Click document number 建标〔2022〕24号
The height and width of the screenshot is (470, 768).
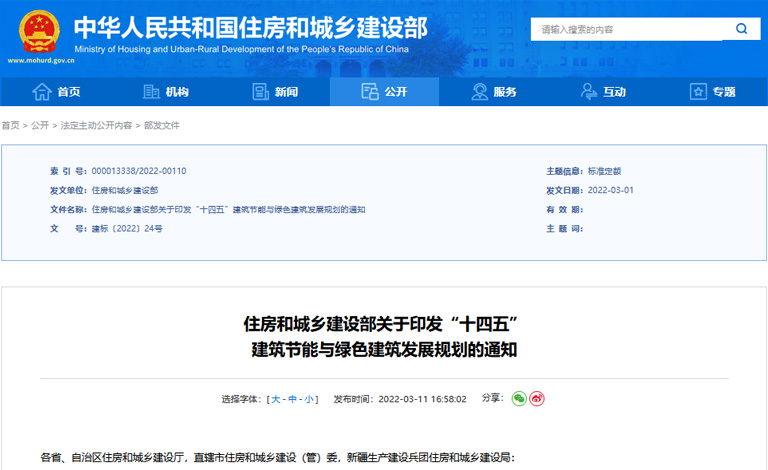point(127,229)
